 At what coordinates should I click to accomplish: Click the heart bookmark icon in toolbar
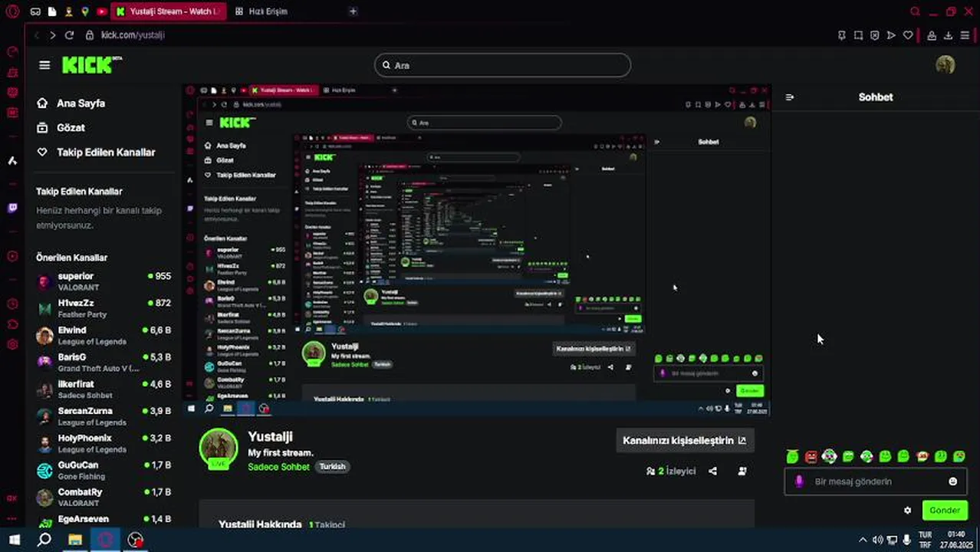[908, 35]
